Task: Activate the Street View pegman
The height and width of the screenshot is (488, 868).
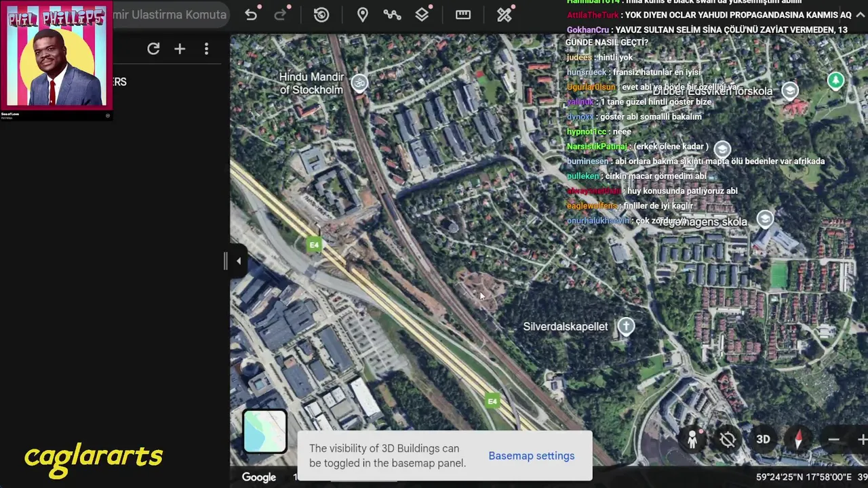Action: tap(692, 439)
